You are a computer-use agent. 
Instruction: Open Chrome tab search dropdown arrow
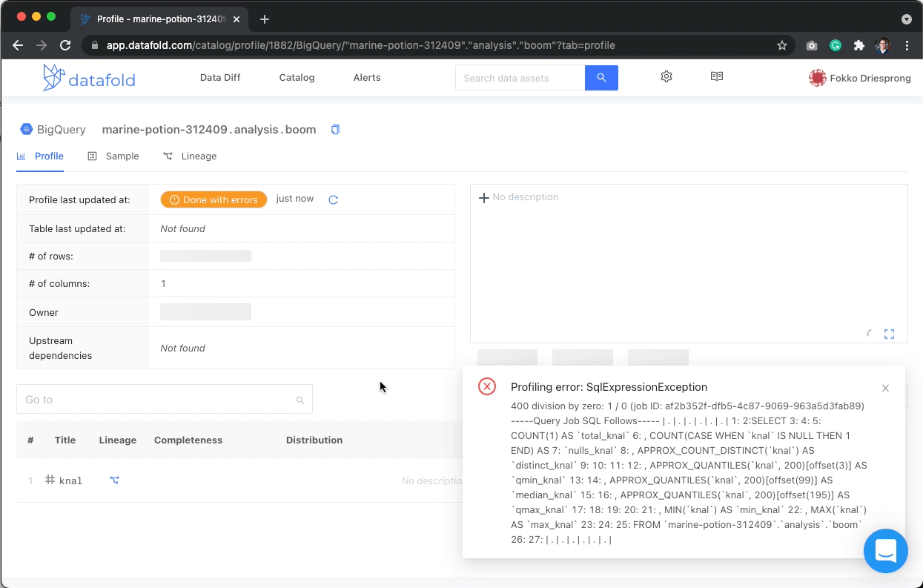(x=906, y=19)
